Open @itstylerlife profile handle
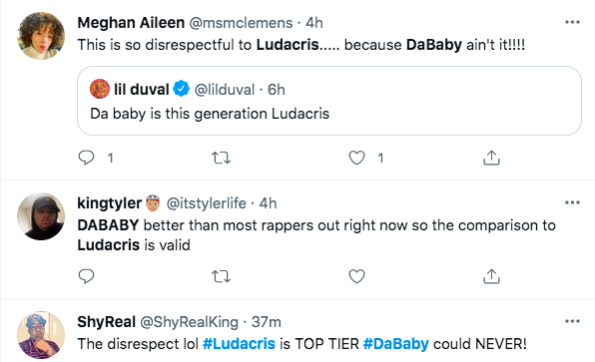The image size is (595, 362). coord(206,203)
